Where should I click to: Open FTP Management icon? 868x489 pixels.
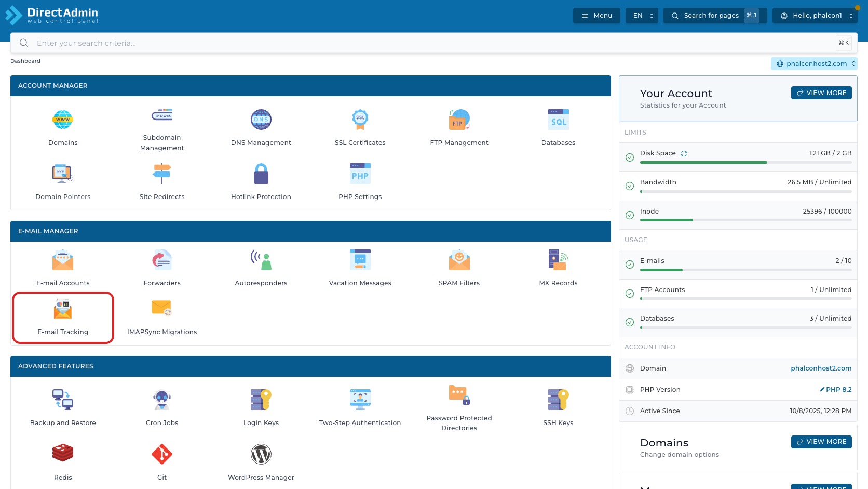click(459, 120)
